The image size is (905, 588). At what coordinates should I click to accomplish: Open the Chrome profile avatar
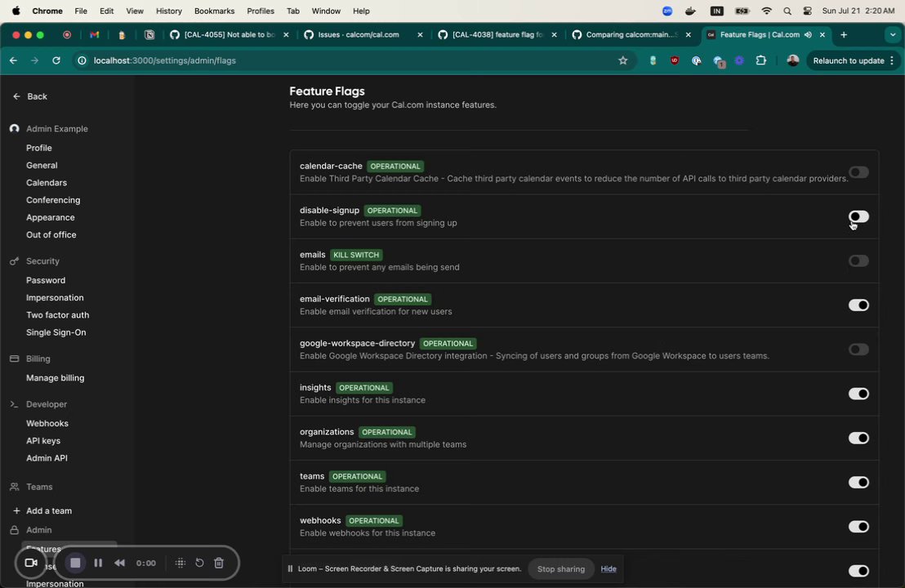click(x=792, y=60)
